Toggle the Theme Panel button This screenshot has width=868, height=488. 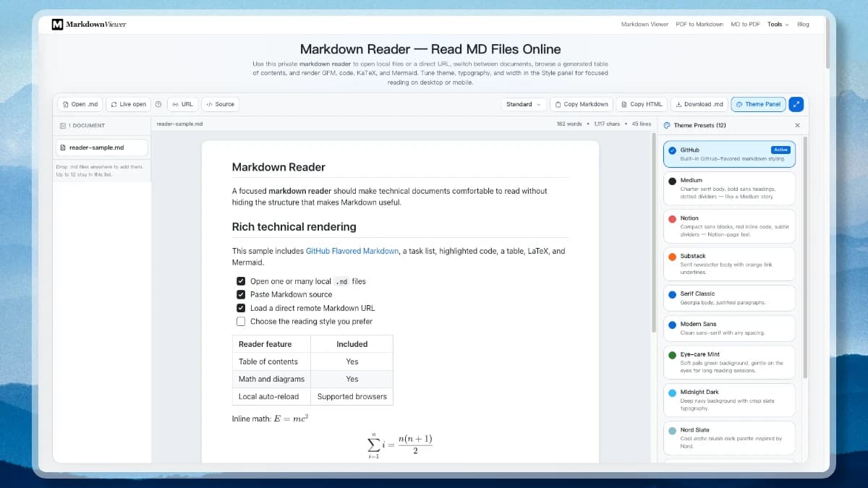758,104
